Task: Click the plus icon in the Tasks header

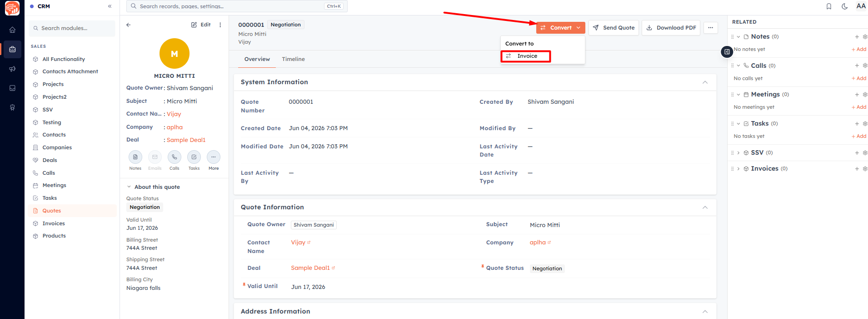Action: click(857, 124)
